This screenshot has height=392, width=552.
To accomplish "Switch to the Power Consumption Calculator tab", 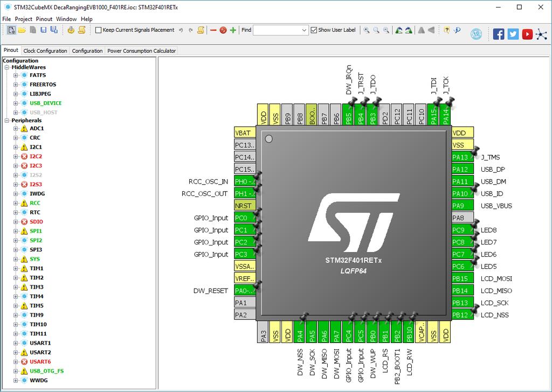I will coord(142,51).
